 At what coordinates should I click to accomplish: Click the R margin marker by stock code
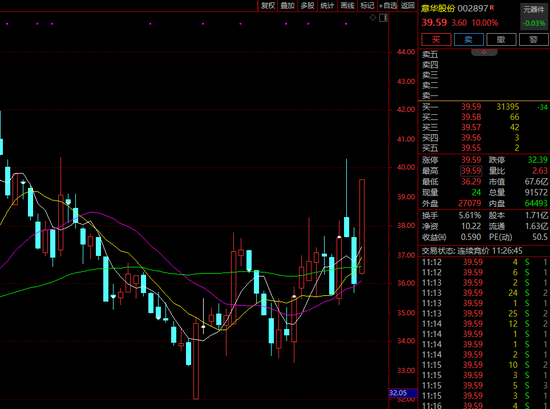point(492,7)
